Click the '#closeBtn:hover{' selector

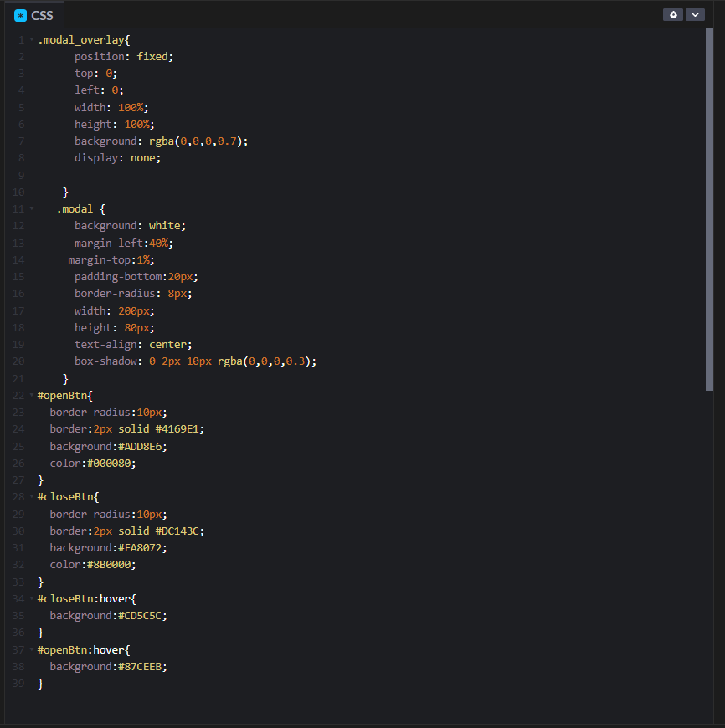[x=87, y=599]
